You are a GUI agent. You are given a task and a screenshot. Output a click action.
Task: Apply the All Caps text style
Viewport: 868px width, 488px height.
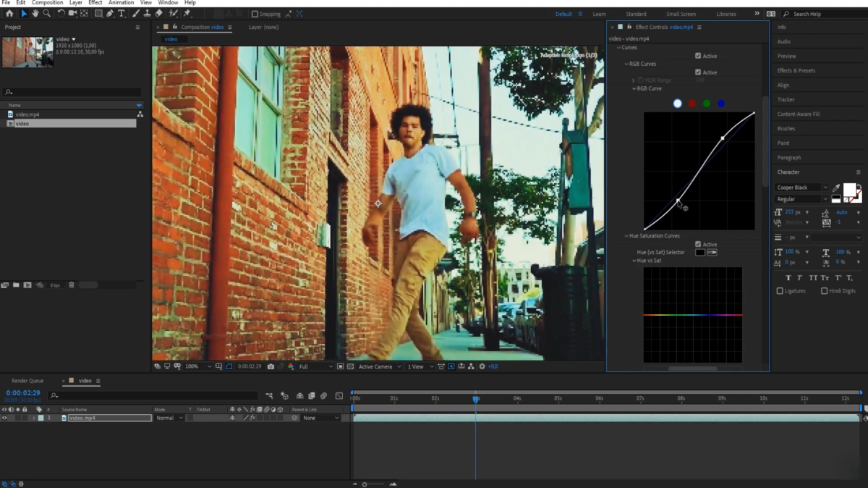point(813,278)
